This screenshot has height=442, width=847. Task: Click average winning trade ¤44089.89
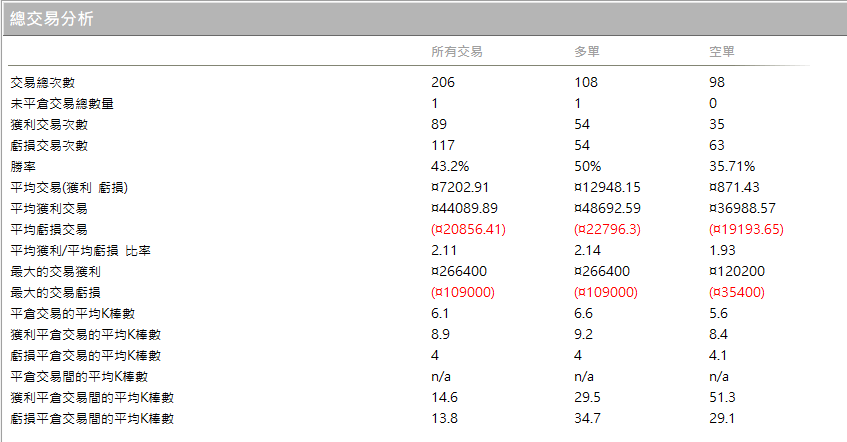[465, 209]
